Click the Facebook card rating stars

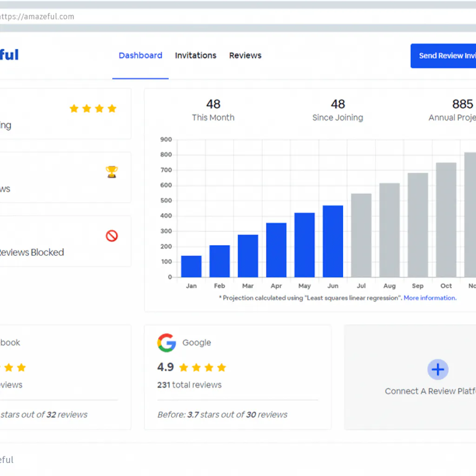pos(14,368)
